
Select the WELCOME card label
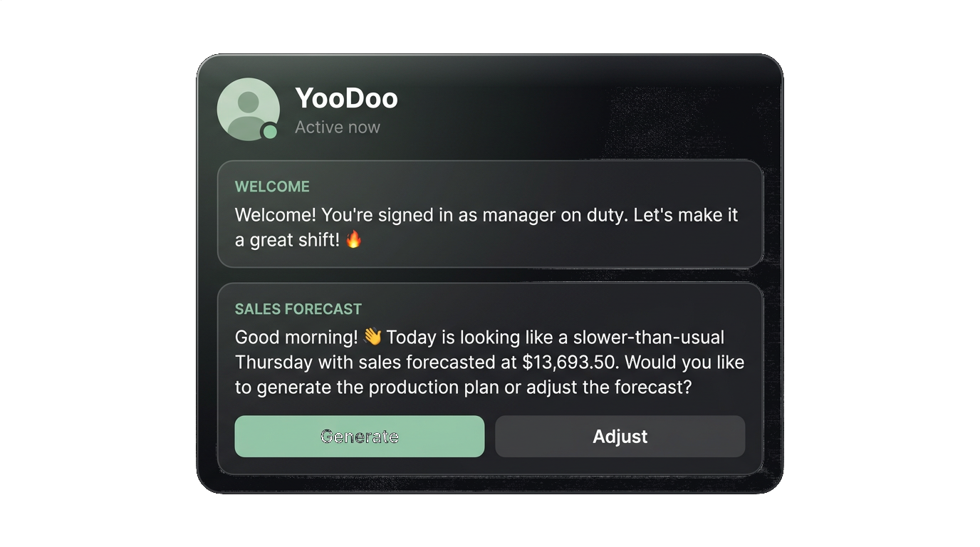[272, 187]
